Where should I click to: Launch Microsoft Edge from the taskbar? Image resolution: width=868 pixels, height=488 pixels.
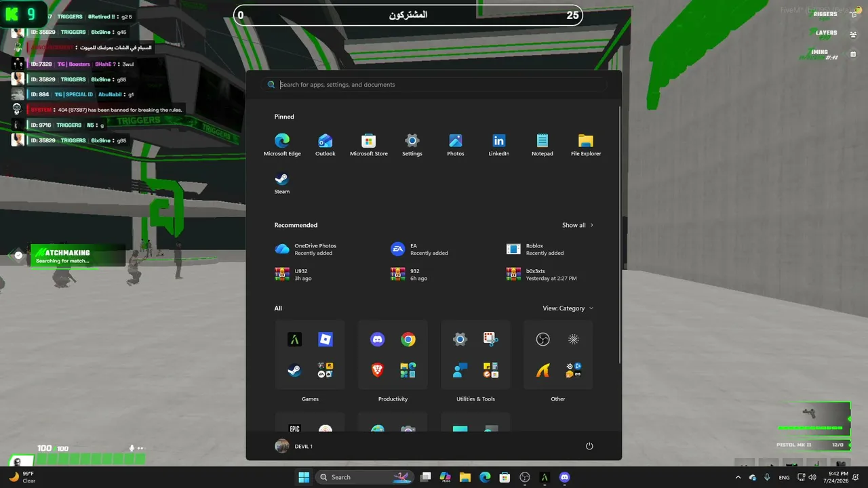pyautogui.click(x=485, y=477)
